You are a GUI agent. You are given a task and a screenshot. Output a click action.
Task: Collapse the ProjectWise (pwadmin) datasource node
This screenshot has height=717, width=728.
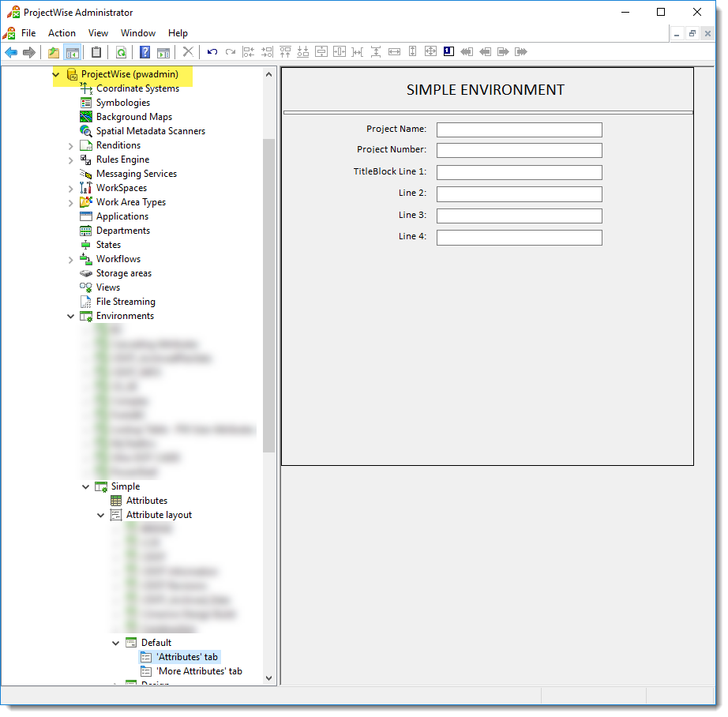(56, 74)
